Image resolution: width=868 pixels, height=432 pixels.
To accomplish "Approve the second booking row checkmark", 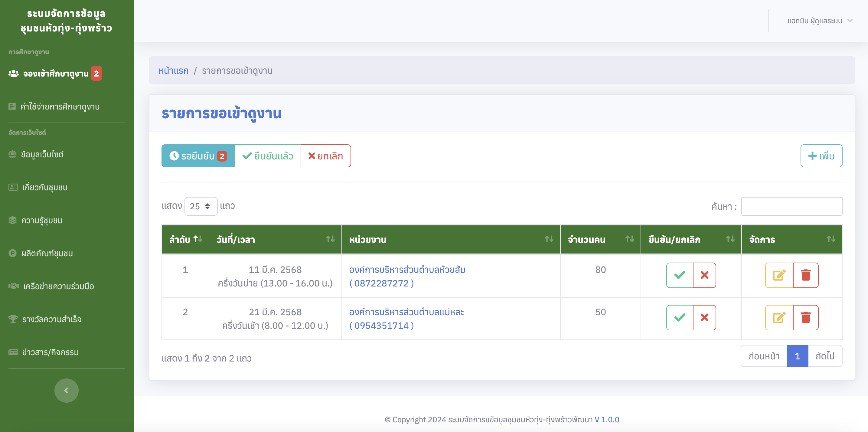I will (x=680, y=317).
